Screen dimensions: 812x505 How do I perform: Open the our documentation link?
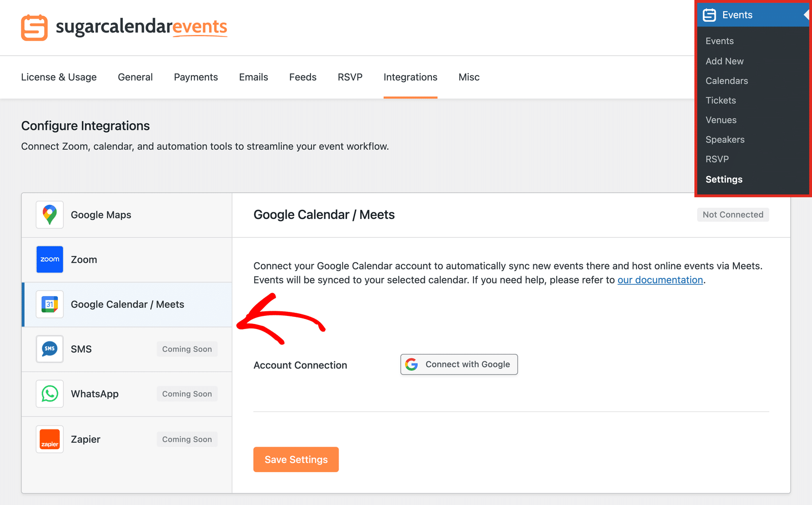coord(660,280)
